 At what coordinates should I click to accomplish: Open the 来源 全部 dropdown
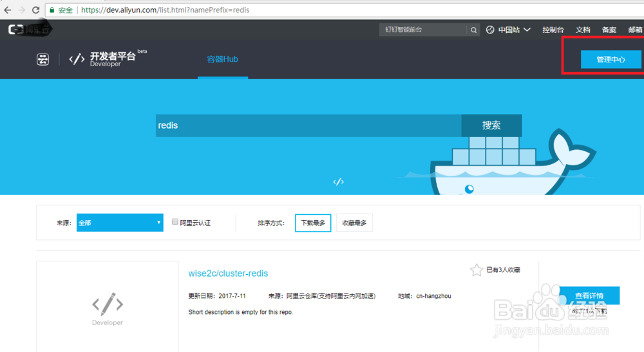point(120,223)
